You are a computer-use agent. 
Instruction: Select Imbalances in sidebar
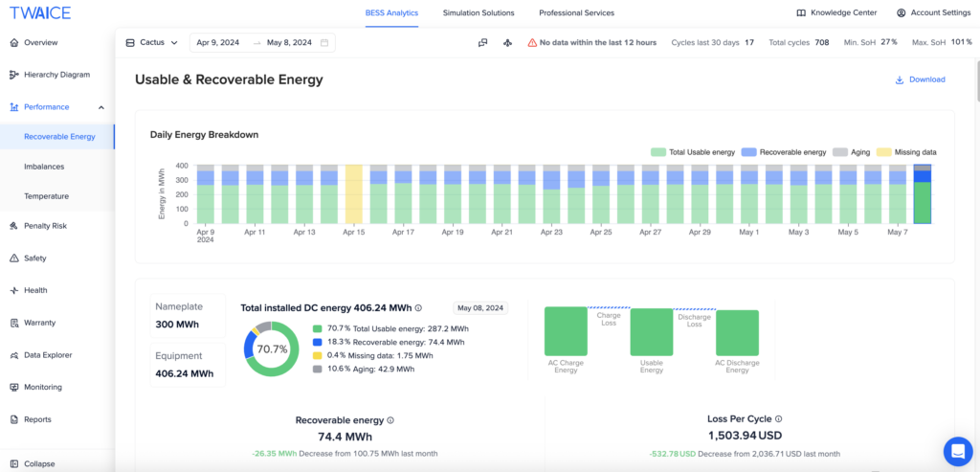point(44,167)
